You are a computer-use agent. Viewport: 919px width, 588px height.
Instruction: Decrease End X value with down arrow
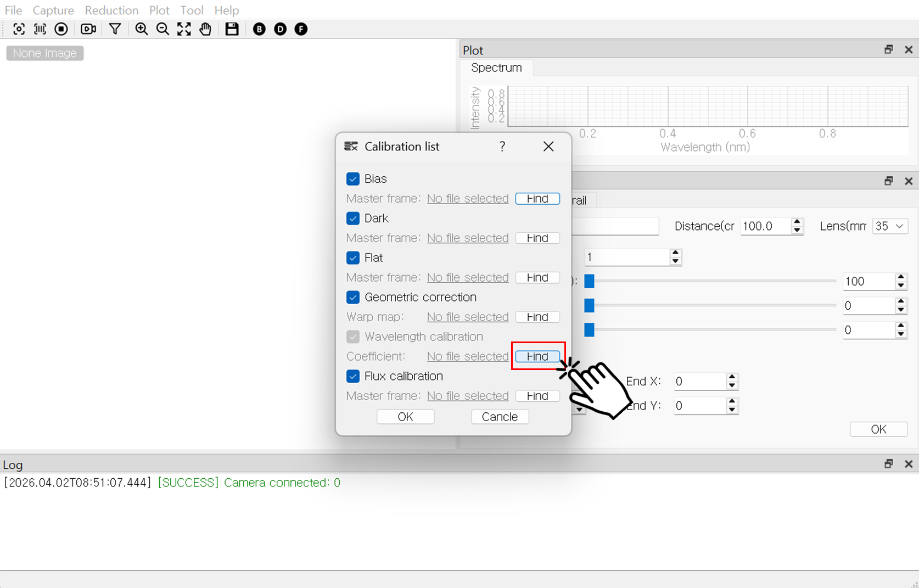click(732, 385)
